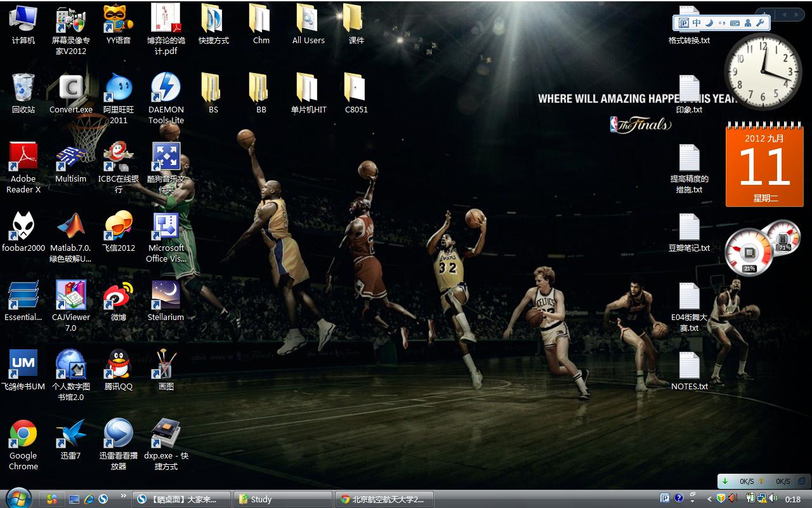Click the calendar gadget showing 11

(764, 164)
